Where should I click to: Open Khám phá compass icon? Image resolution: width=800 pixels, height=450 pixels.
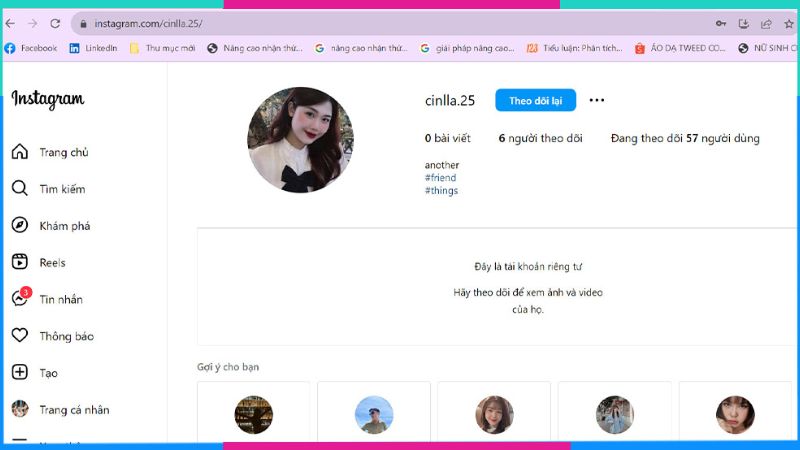(x=19, y=226)
